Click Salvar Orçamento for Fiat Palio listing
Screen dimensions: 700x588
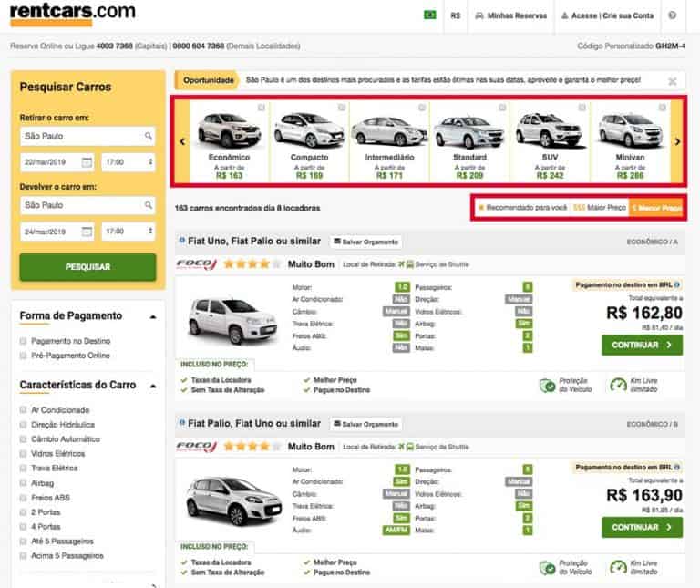tap(365, 424)
